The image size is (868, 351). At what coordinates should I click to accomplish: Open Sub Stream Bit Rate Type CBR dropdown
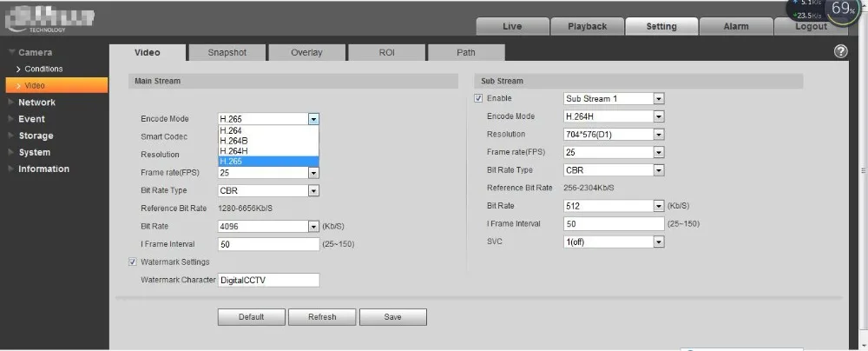(659, 170)
